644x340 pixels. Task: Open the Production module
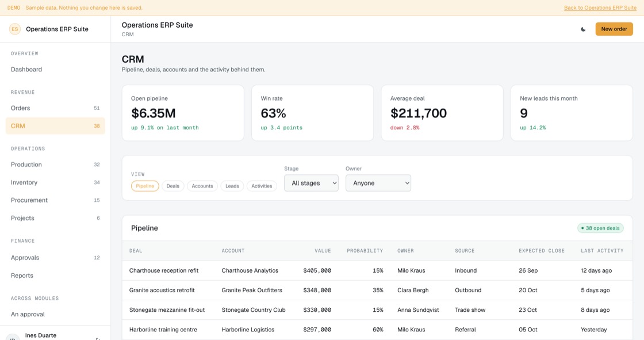click(x=55, y=165)
